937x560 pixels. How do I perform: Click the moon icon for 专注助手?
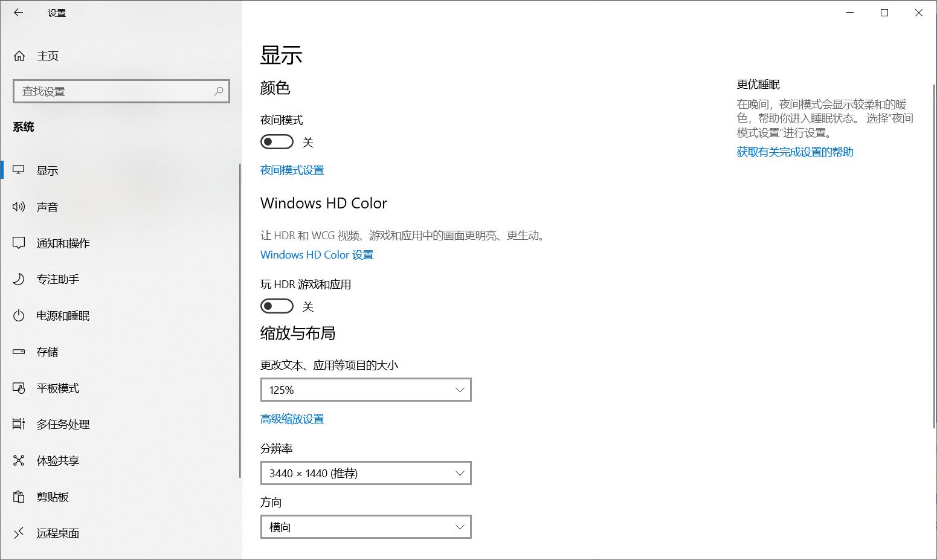click(19, 279)
